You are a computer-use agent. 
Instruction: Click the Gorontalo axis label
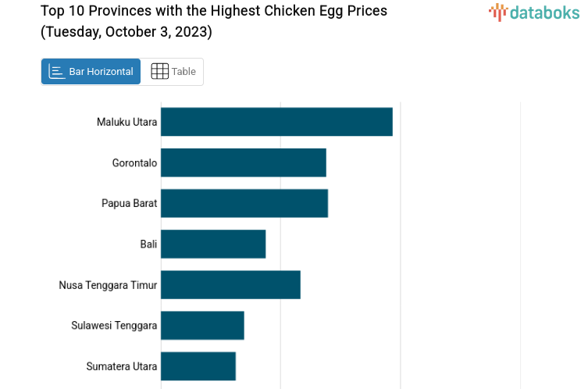point(134,162)
